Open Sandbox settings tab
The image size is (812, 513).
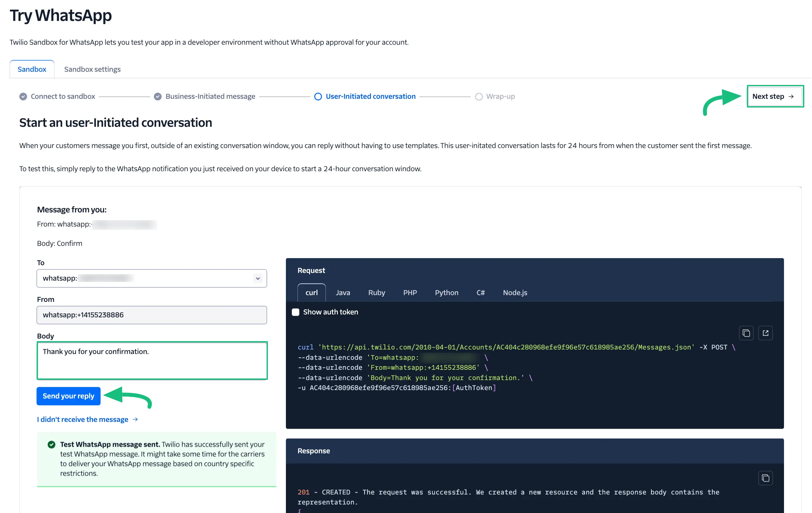(x=92, y=69)
